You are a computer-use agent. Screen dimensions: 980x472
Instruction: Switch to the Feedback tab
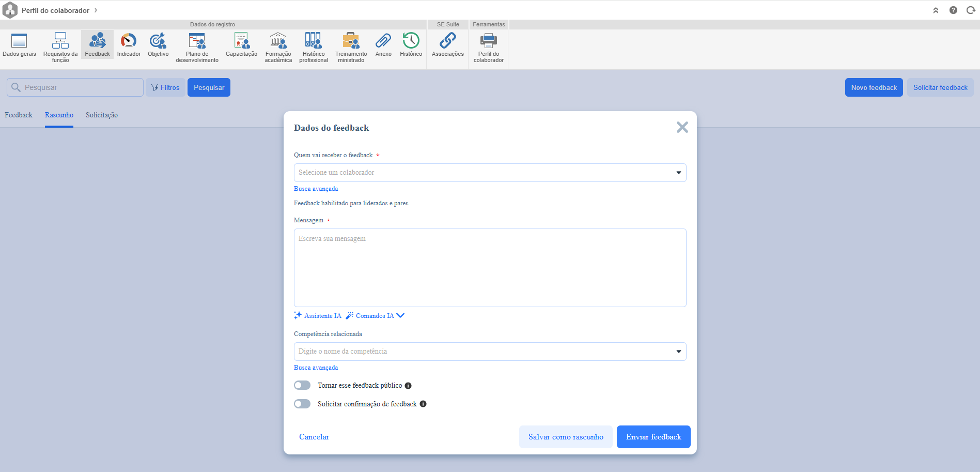pyautogui.click(x=19, y=115)
